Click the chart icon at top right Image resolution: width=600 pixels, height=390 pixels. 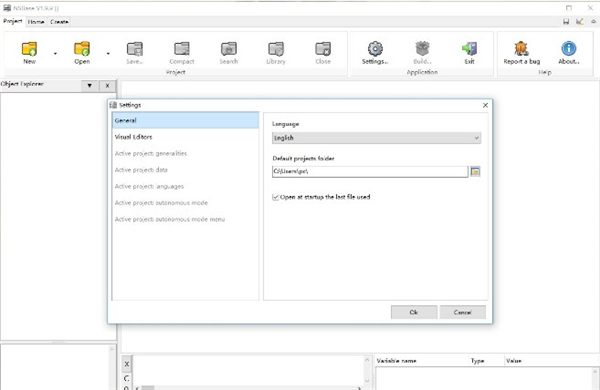[x=580, y=22]
